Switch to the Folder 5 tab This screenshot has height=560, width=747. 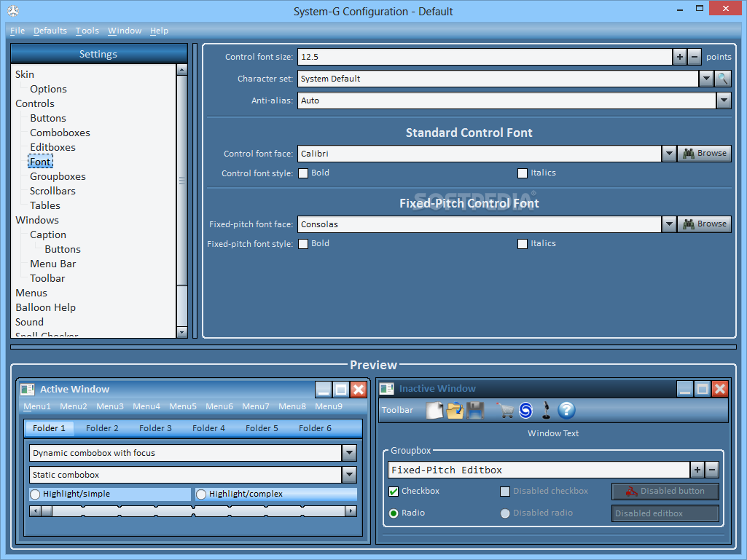coord(262,428)
